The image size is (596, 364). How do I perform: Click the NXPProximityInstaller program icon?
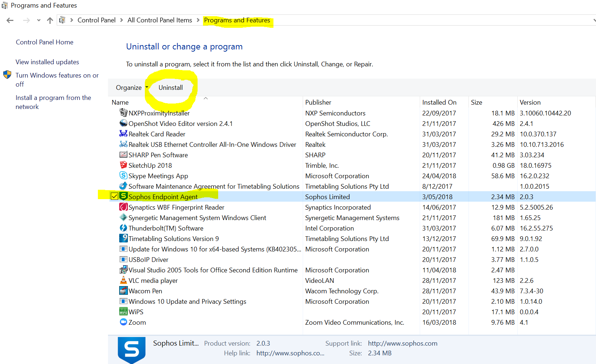point(123,113)
